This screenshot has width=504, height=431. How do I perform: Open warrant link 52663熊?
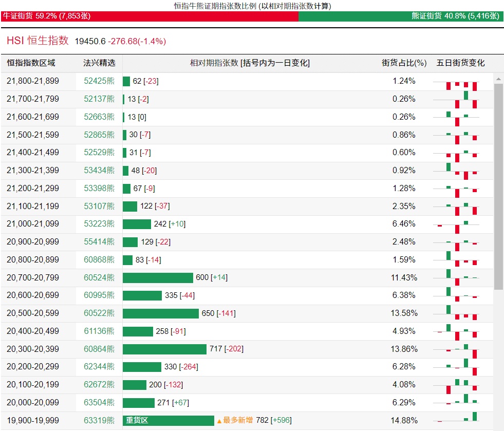[99, 117]
